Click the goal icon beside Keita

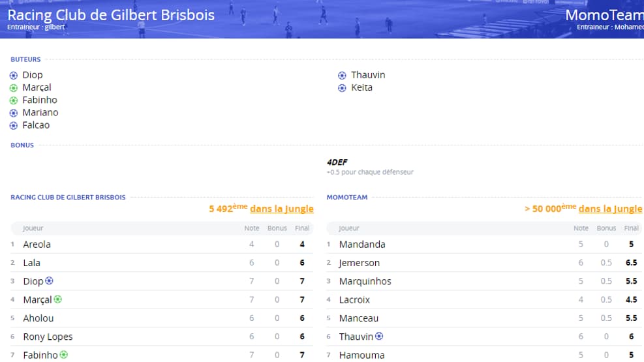[342, 88]
